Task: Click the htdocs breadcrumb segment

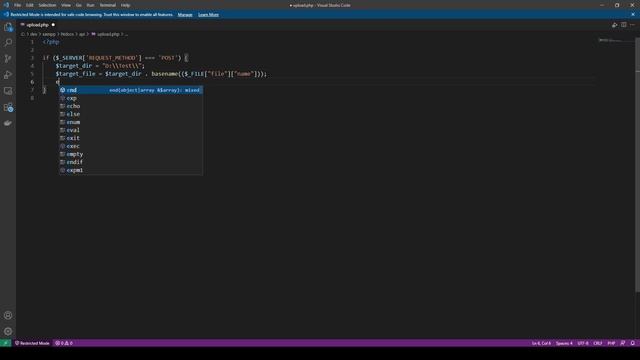Action: point(67,34)
